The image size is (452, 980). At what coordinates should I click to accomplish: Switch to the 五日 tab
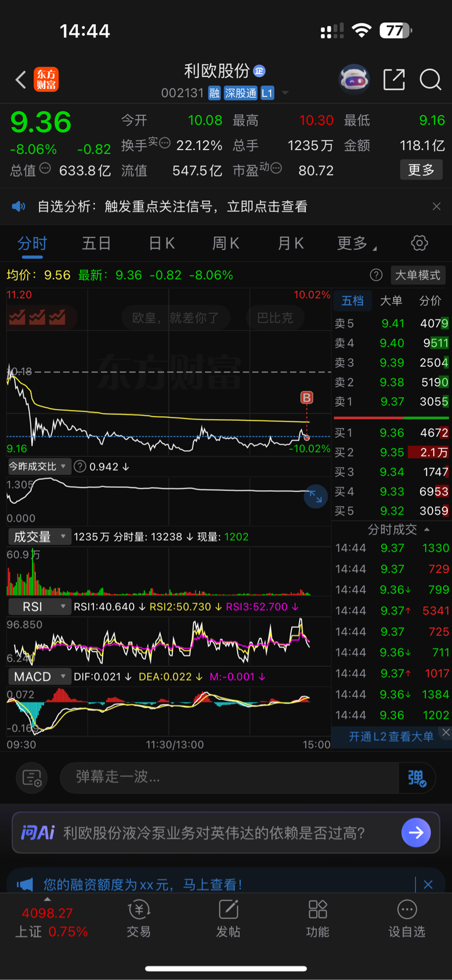point(97,243)
